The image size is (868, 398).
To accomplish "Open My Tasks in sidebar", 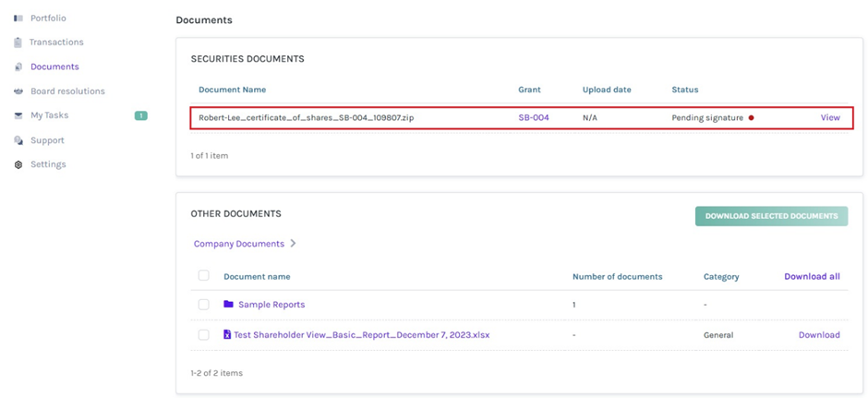I will 49,115.
